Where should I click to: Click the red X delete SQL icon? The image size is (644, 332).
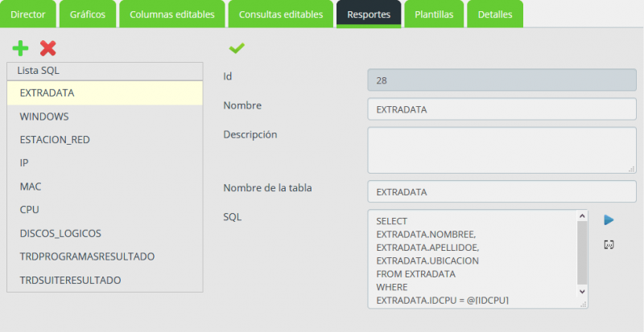click(x=48, y=48)
